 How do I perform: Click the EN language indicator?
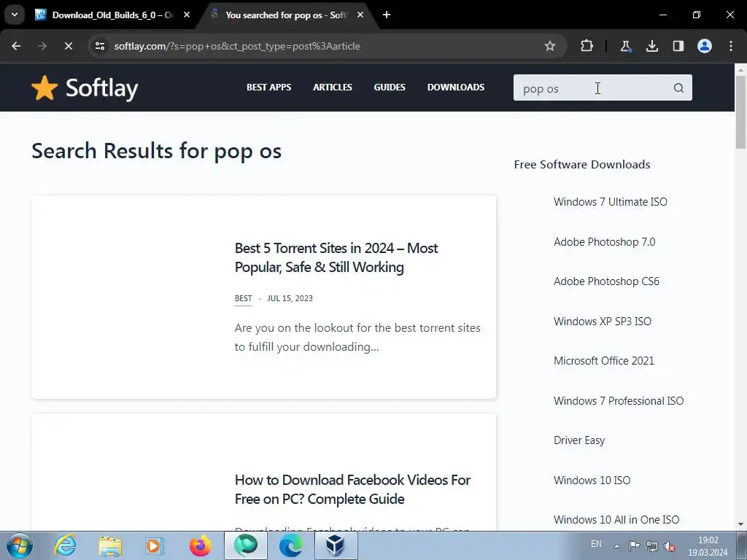click(x=596, y=544)
